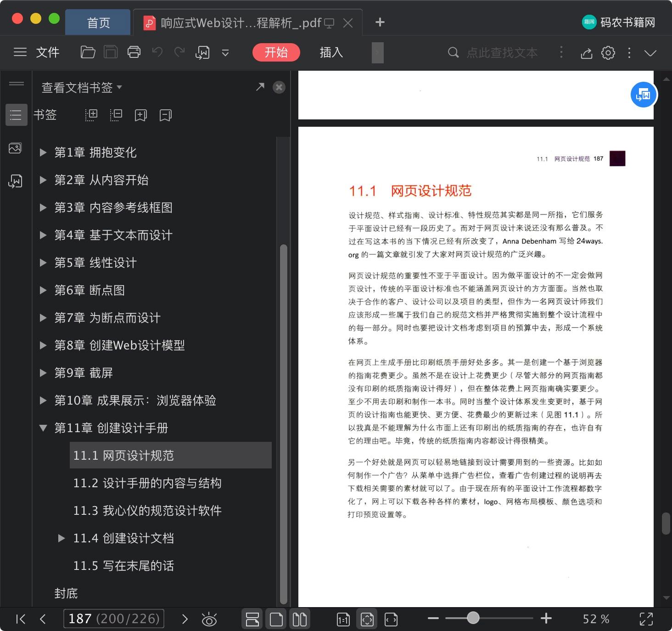This screenshot has width=672, height=631.
Task: Open the quick access toolbar dropdown
Action: pos(225,53)
